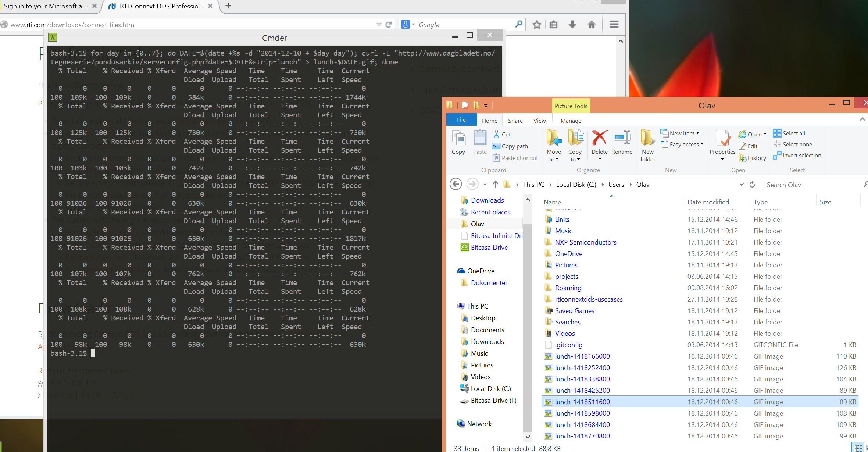Expand the New item dropdown
Viewport: 868px width, 452px height.
[697, 133]
